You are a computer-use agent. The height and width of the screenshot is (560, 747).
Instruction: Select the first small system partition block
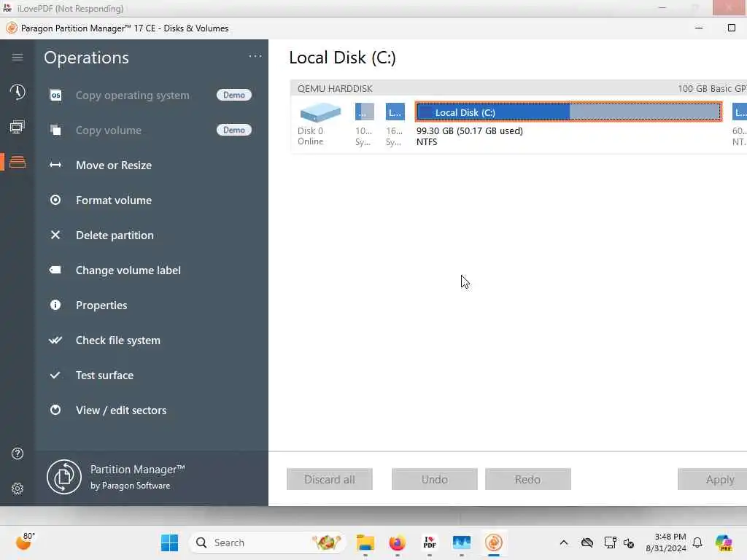point(365,112)
